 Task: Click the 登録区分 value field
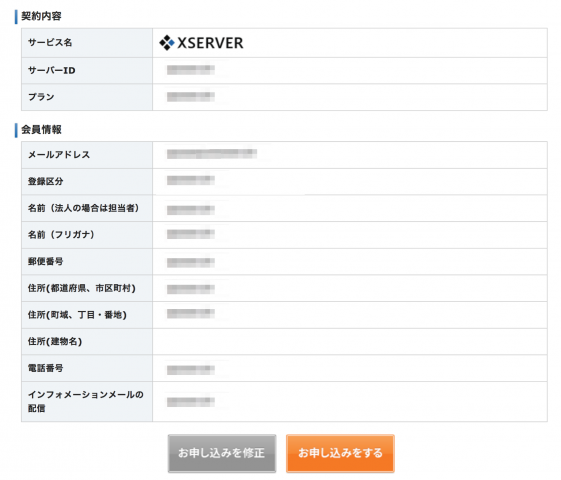191,180
